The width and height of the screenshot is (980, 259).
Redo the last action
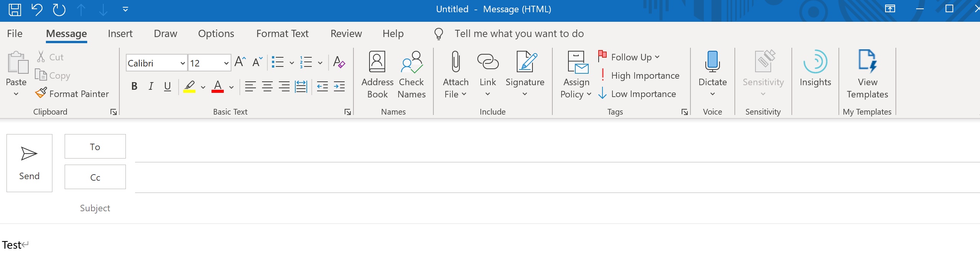click(59, 9)
